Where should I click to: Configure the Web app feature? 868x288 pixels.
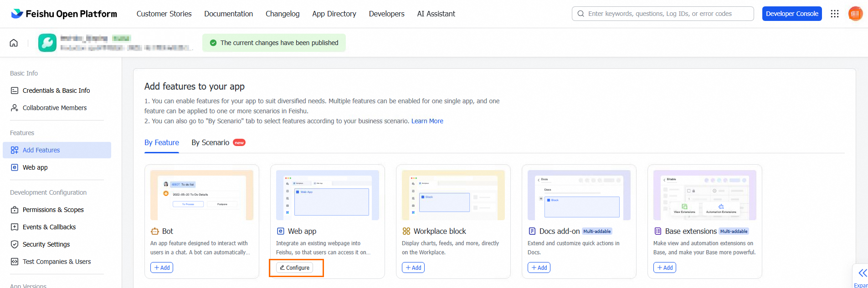coord(294,268)
